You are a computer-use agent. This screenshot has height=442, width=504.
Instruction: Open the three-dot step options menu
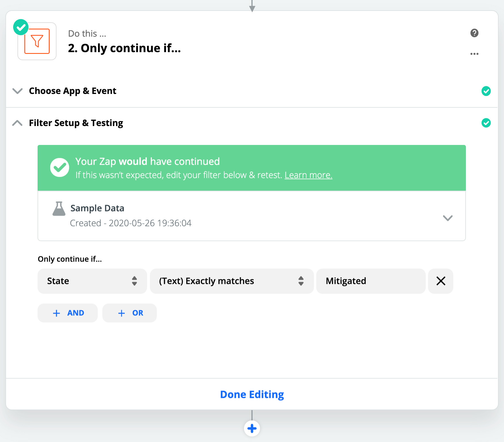coord(474,54)
